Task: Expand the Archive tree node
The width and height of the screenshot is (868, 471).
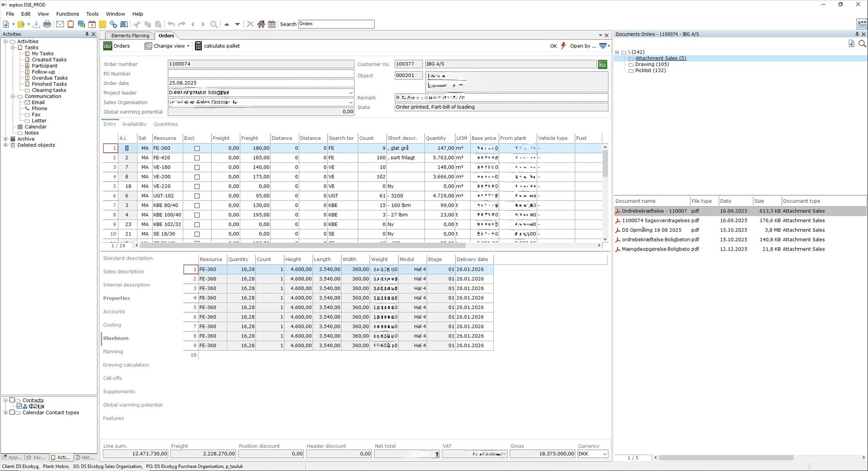Action: (5, 139)
